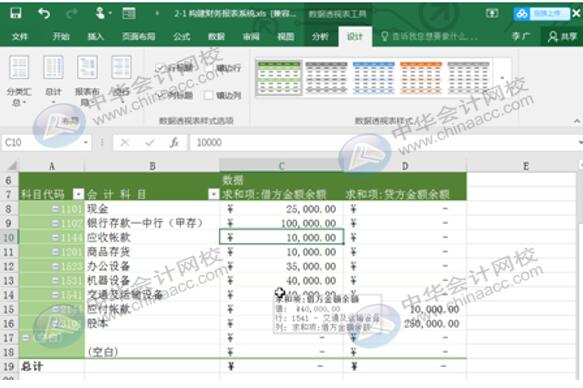This screenshot has width=583, height=388.
Task: Select the credit cell showing 250,000.00
Action: pyautogui.click(x=405, y=324)
